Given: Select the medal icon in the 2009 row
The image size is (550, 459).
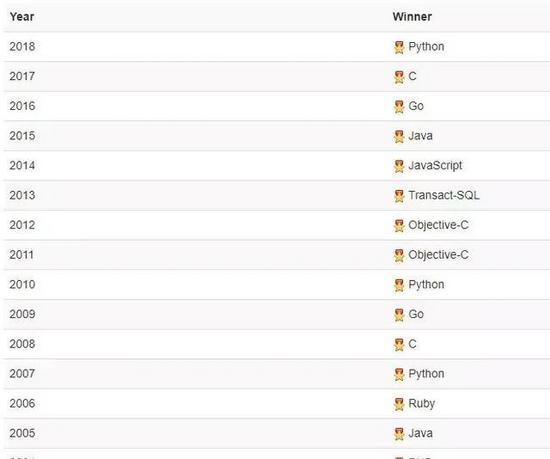Looking at the screenshot, I should [x=399, y=315].
